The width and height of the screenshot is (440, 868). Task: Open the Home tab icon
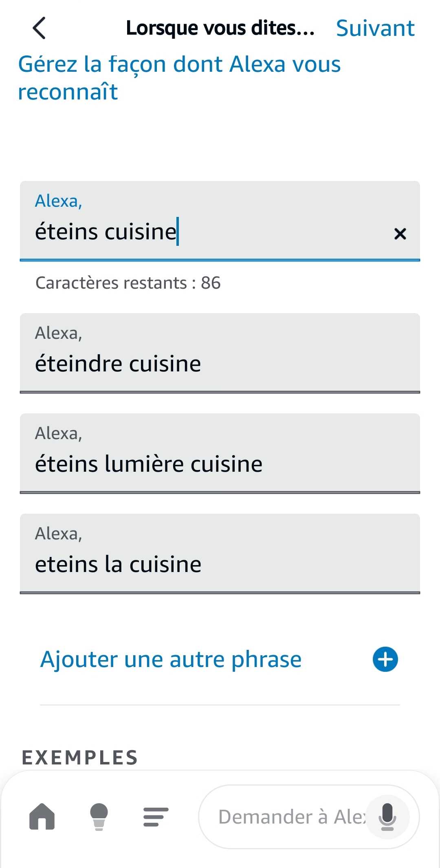[42, 817]
